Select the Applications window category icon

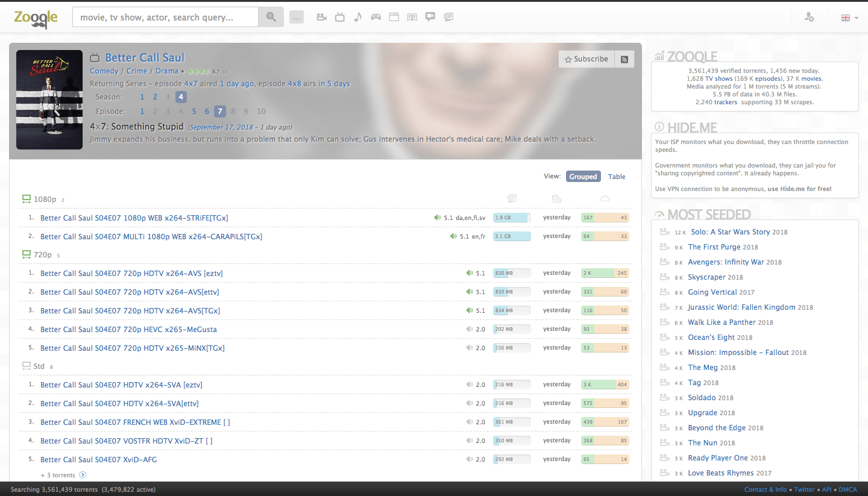click(394, 17)
